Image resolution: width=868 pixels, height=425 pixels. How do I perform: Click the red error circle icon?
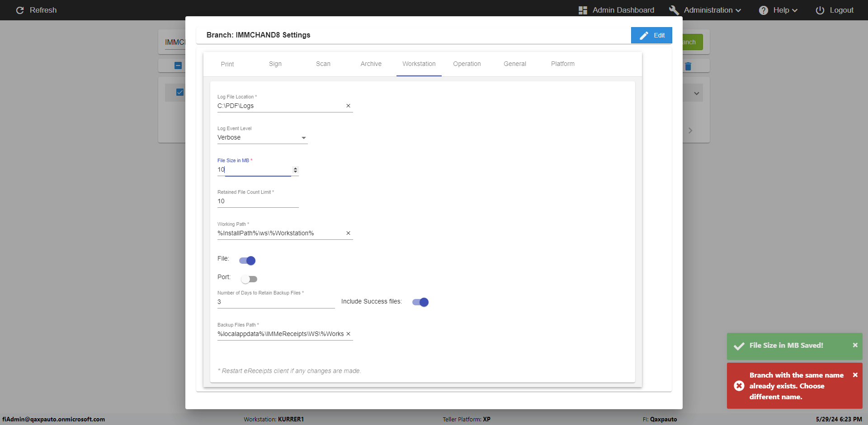point(739,386)
